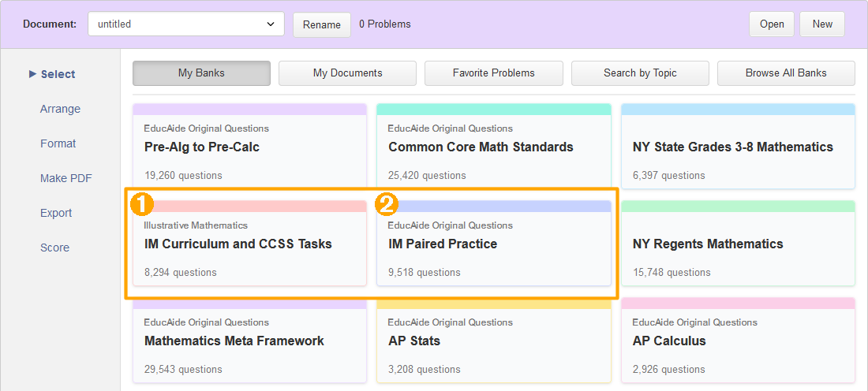The width and height of the screenshot is (868, 391).
Task: Select Make PDF in the sidebar
Action: (66, 178)
